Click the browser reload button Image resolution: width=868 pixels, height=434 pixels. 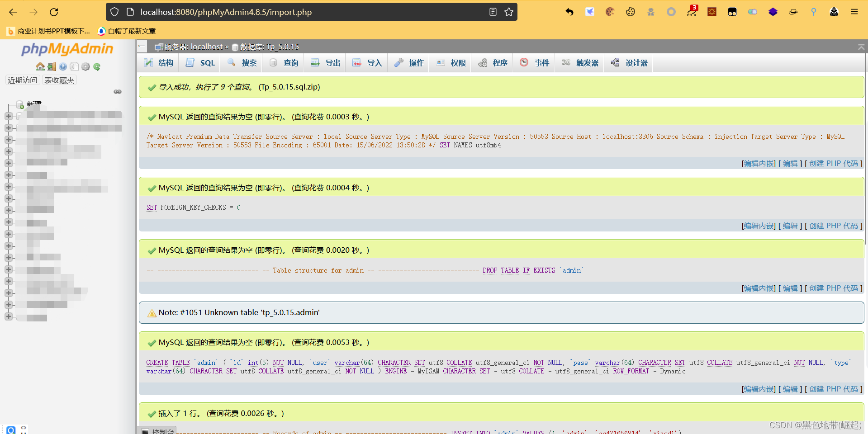(x=54, y=12)
